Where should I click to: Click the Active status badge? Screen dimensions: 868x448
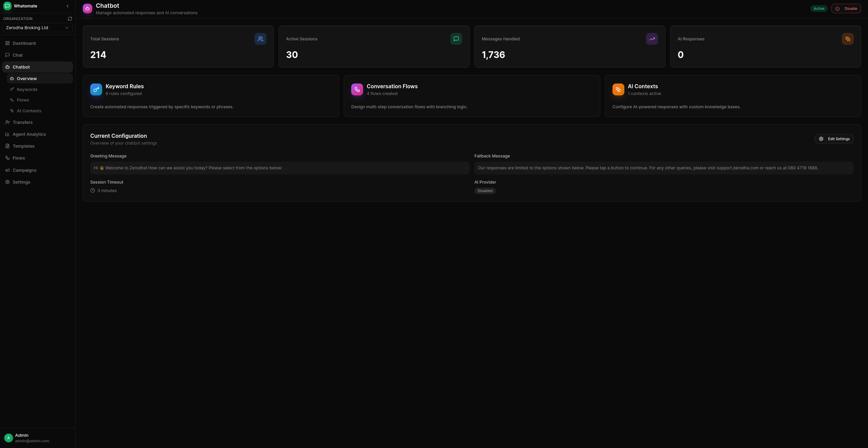818,8
